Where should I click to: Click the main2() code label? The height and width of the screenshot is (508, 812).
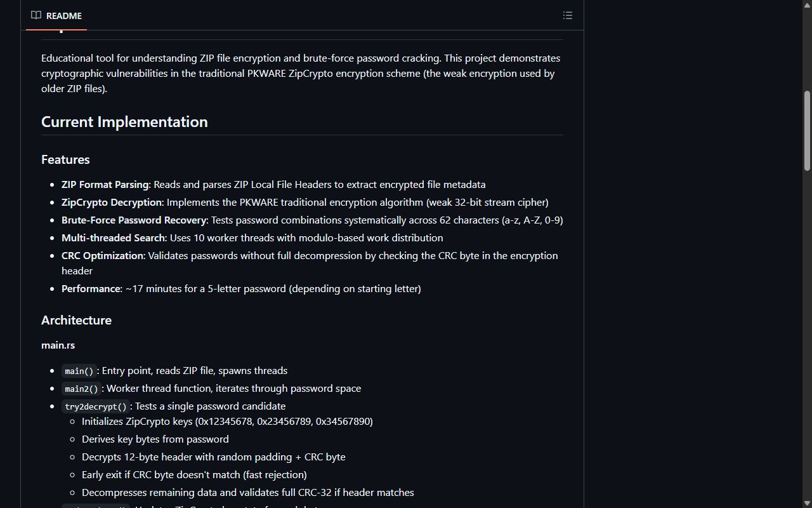pyautogui.click(x=82, y=389)
